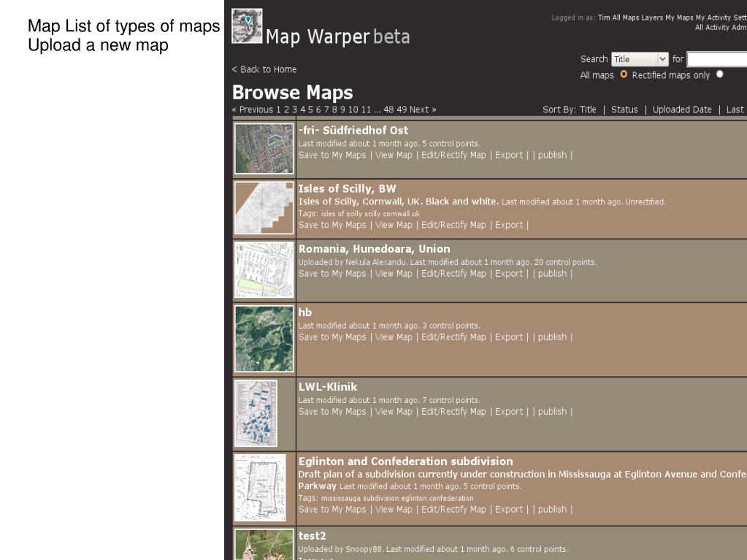Export the LWL-Klinik map

click(x=509, y=412)
